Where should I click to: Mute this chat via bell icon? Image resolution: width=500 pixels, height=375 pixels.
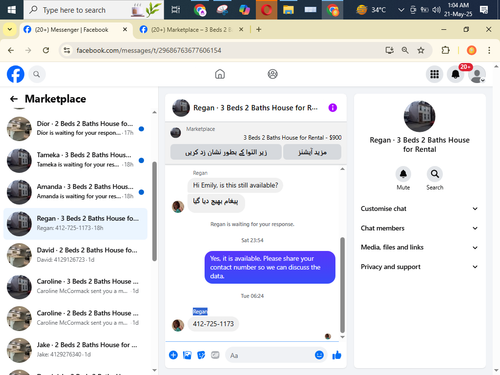pos(403,174)
